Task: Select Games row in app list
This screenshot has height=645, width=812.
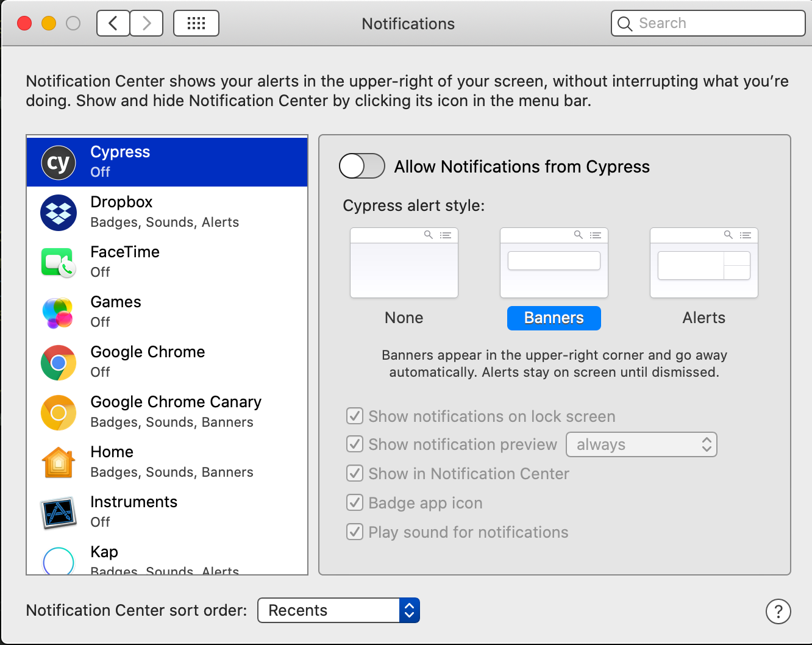Action: [167, 312]
